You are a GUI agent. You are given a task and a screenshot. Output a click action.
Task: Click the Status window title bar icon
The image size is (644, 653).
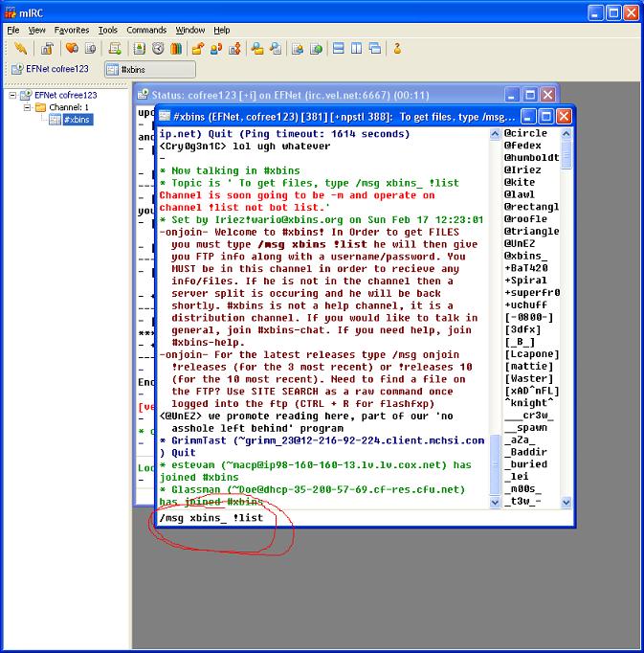tap(144, 95)
